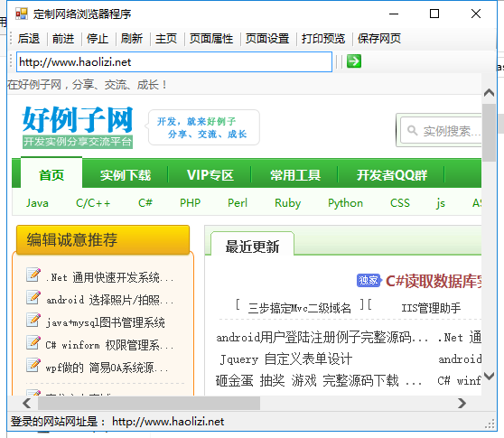This screenshot has height=438, width=504.
Task: Click the 实例搜索 search box
Action: 441,130
